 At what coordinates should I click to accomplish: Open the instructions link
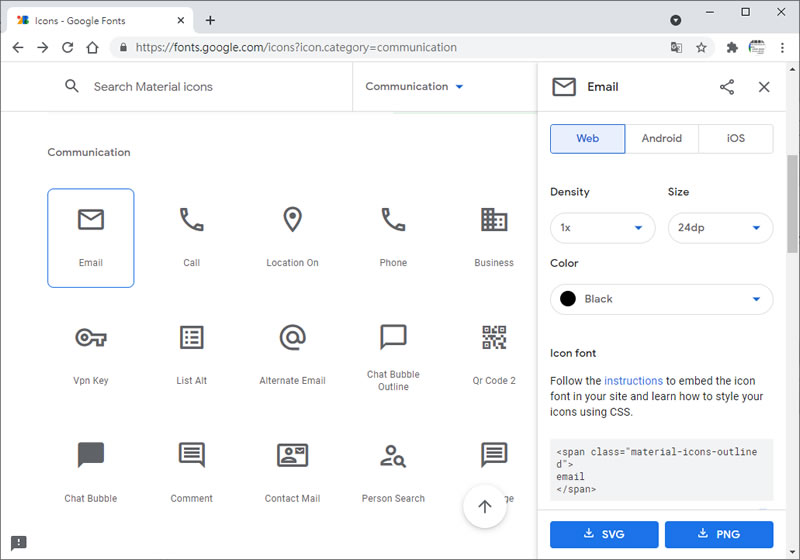point(633,381)
